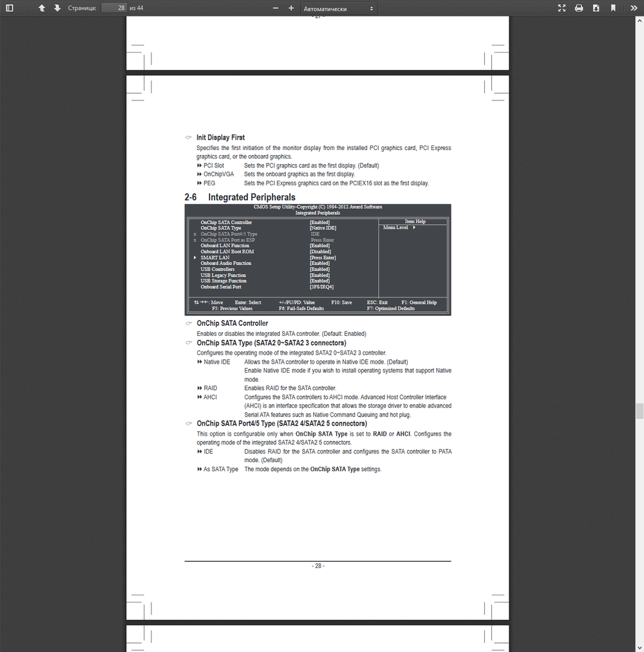Zoom in with the plus button
This screenshot has height=652, width=644.
(291, 8)
